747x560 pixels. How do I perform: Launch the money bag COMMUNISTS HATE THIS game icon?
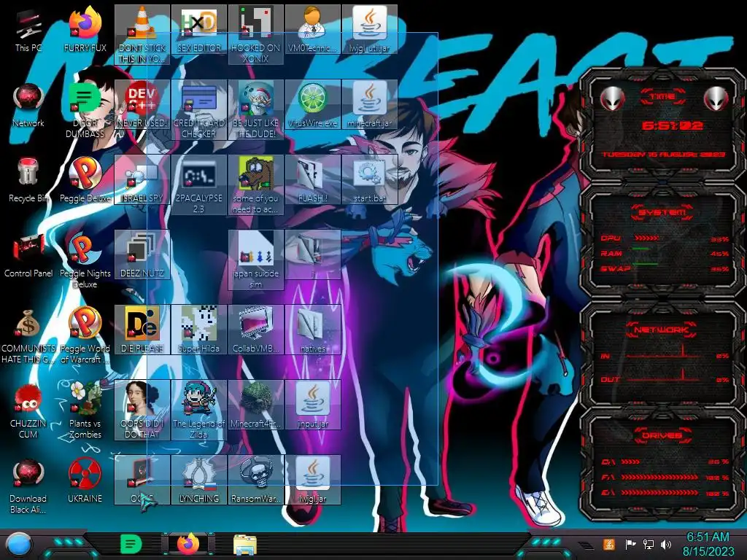pos(28,336)
